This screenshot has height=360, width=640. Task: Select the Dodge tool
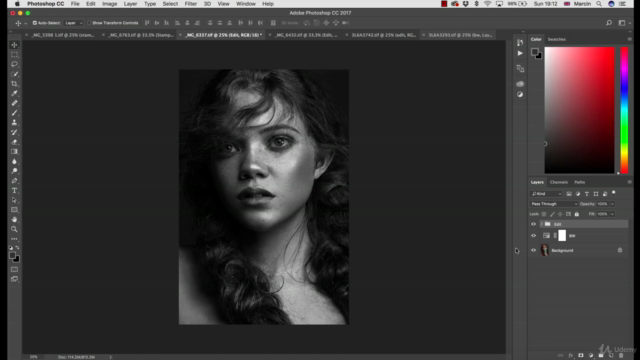pos(14,171)
